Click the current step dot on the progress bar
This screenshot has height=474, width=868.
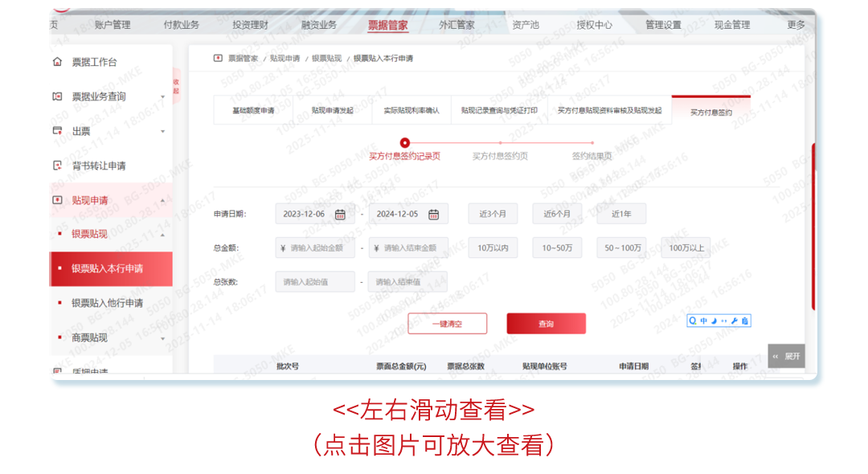tap(404, 142)
